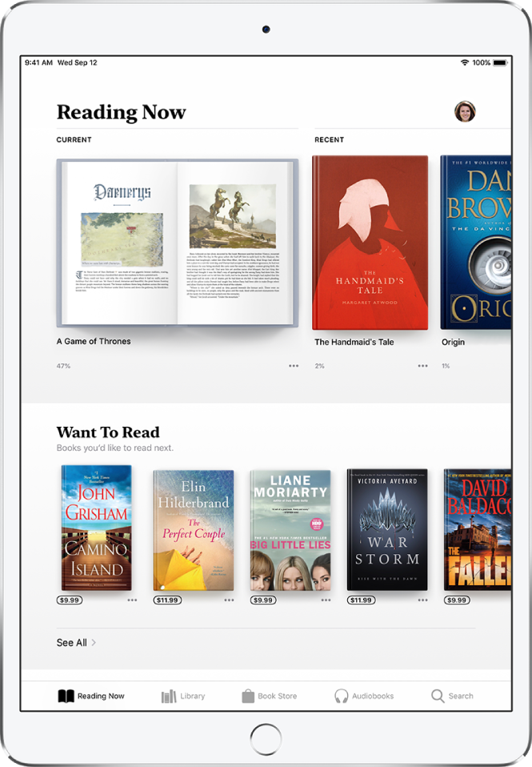
Task: Tap The Handmaid's Tale title text
Action: [354, 342]
